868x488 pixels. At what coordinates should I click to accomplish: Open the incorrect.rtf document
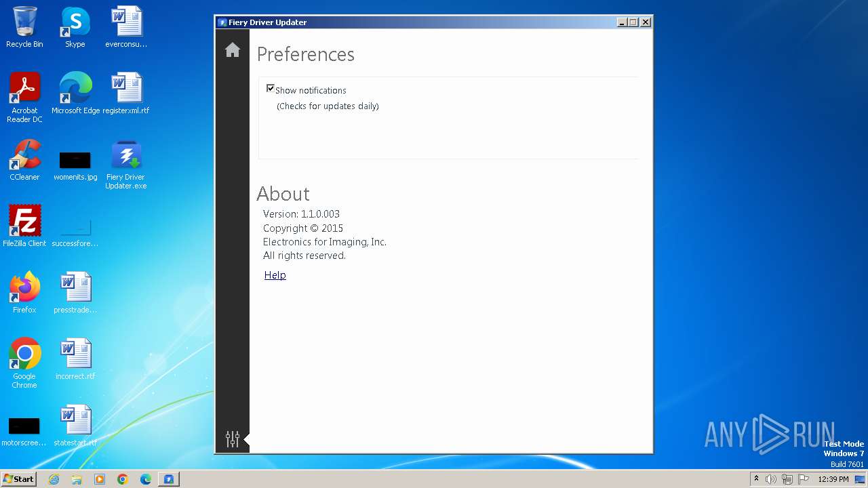pyautogui.click(x=75, y=359)
